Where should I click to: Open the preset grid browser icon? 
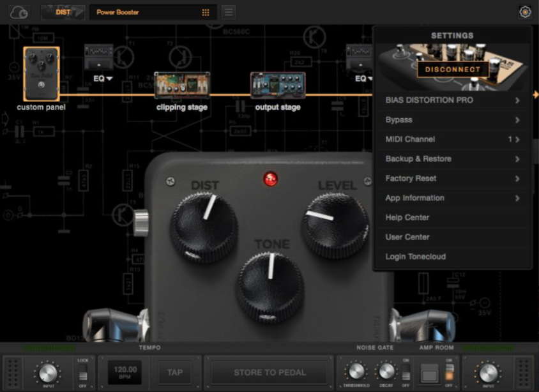pyautogui.click(x=206, y=12)
